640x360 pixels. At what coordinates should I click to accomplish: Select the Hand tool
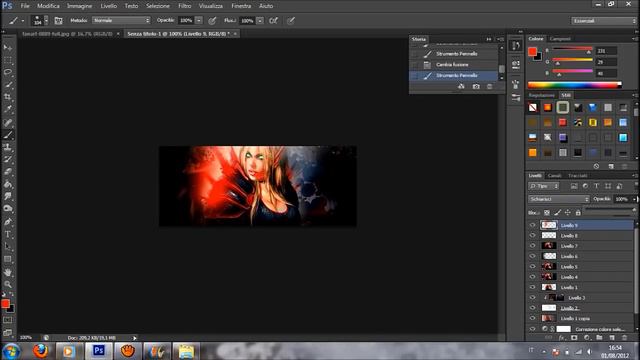coord(8,272)
